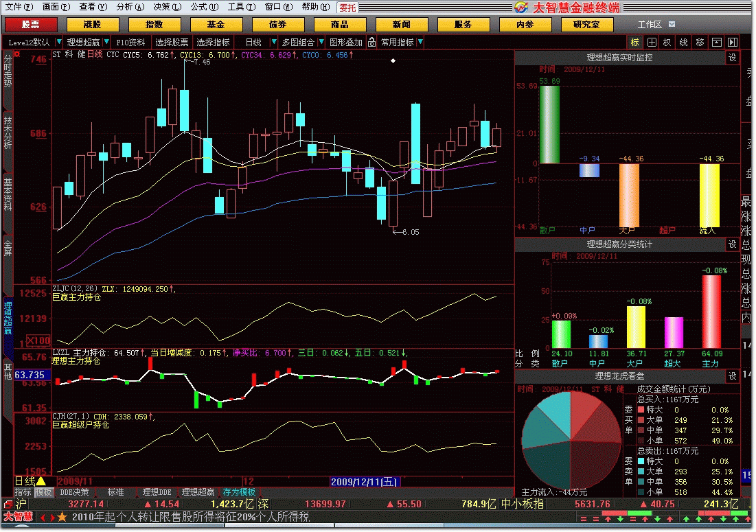Open the 常用指标 dropdown arrow
The image size is (756, 532).
click(x=420, y=43)
